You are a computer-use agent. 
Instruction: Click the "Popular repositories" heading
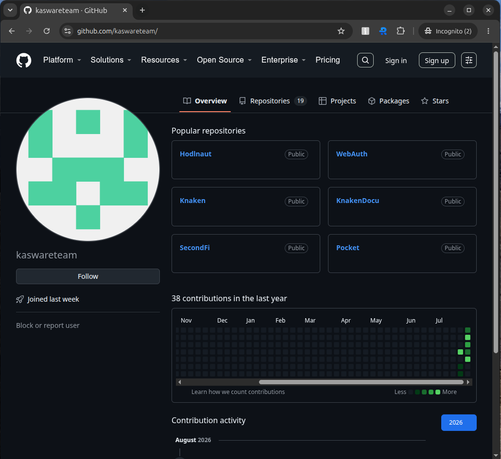tap(208, 131)
